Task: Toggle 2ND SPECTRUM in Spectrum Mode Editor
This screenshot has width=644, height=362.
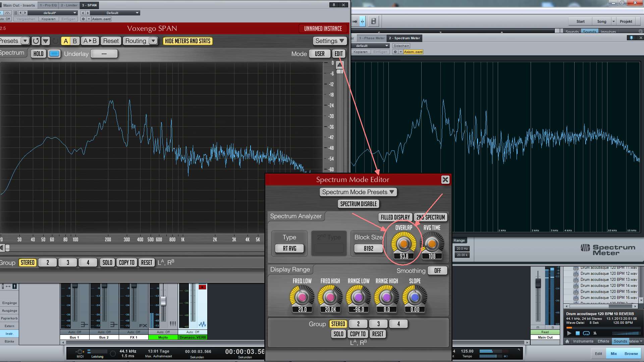Action: (x=431, y=217)
